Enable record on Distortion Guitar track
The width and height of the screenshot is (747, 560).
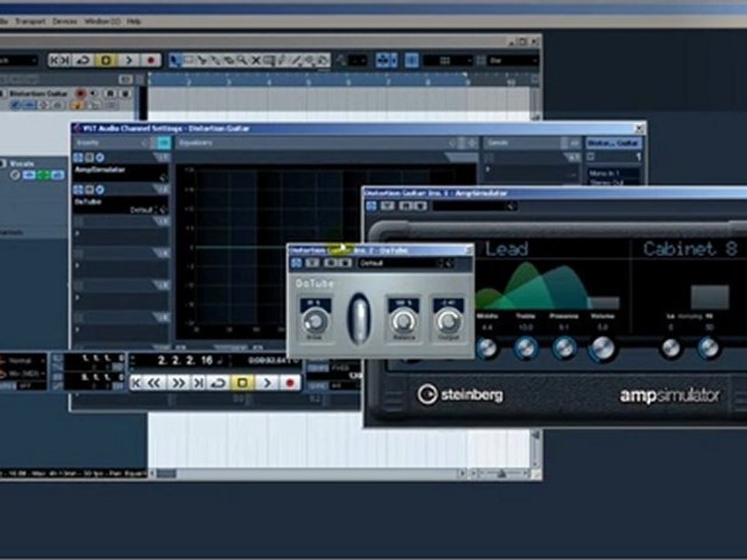80,93
